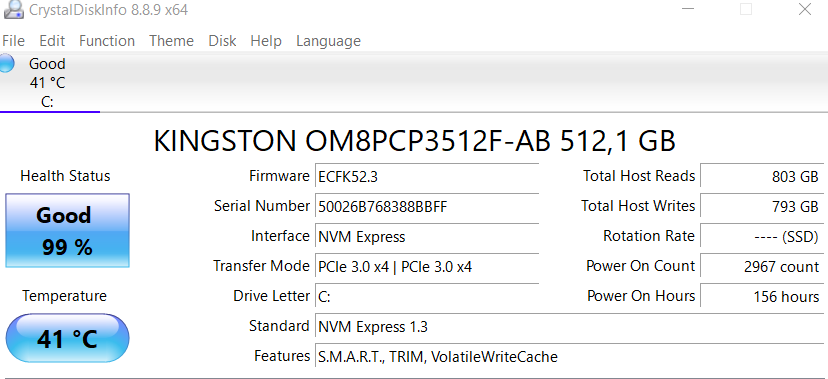
Task: Click the Good 99 % health status button
Action: coord(67,230)
